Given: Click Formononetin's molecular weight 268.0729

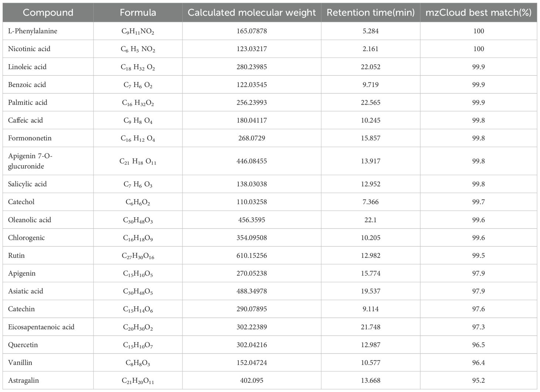Looking at the screenshot, I should pos(252,138).
